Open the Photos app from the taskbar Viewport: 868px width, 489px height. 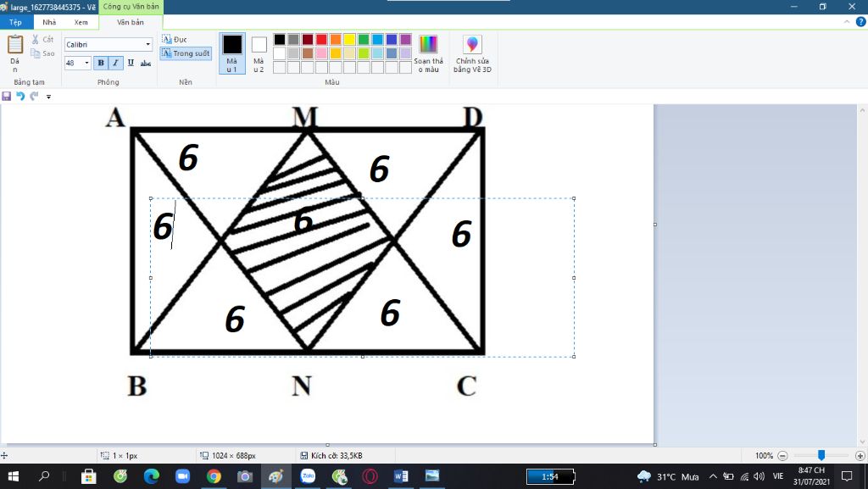[432, 476]
